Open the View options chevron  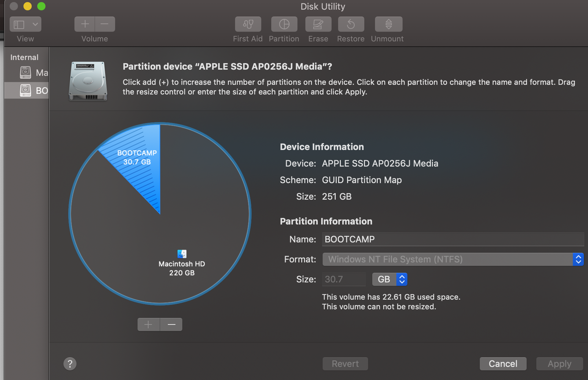[x=35, y=24]
